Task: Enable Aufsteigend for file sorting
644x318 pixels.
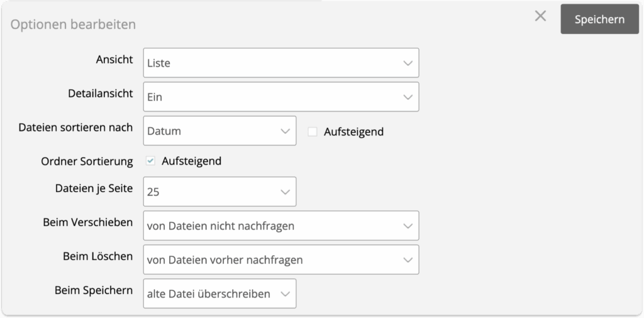Action: (x=312, y=132)
